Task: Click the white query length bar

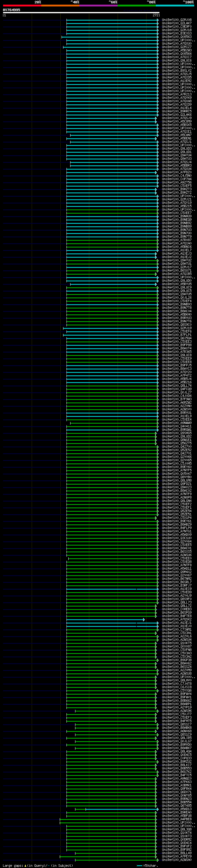Action: [81, 13]
